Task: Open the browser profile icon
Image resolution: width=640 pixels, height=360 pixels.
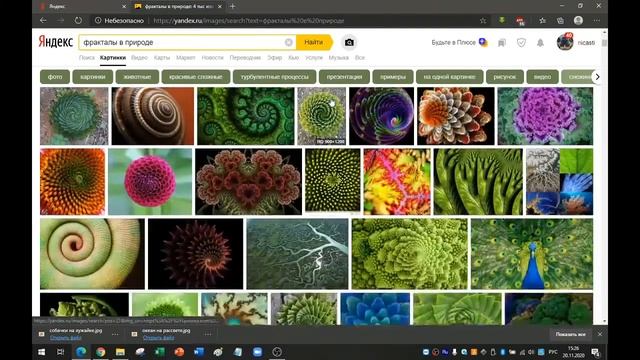Action: [578, 20]
